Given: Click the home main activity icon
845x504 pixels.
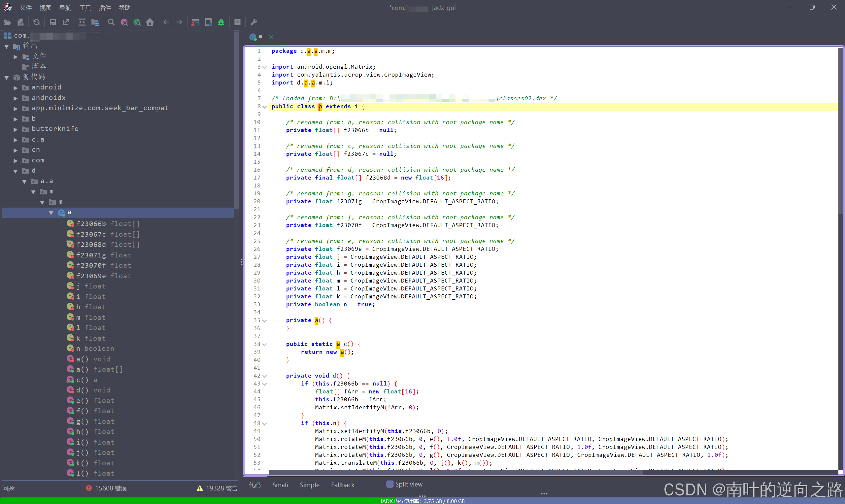Looking at the screenshot, I should pos(150,22).
